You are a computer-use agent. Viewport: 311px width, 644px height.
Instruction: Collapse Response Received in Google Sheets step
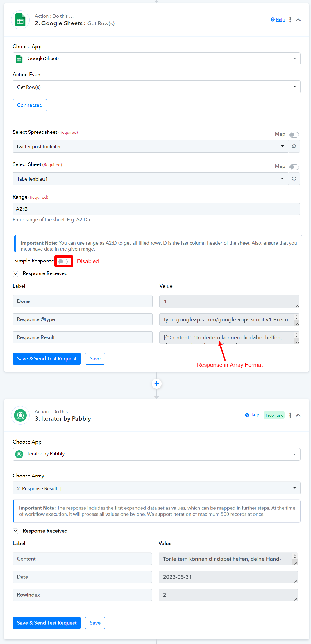click(x=16, y=274)
